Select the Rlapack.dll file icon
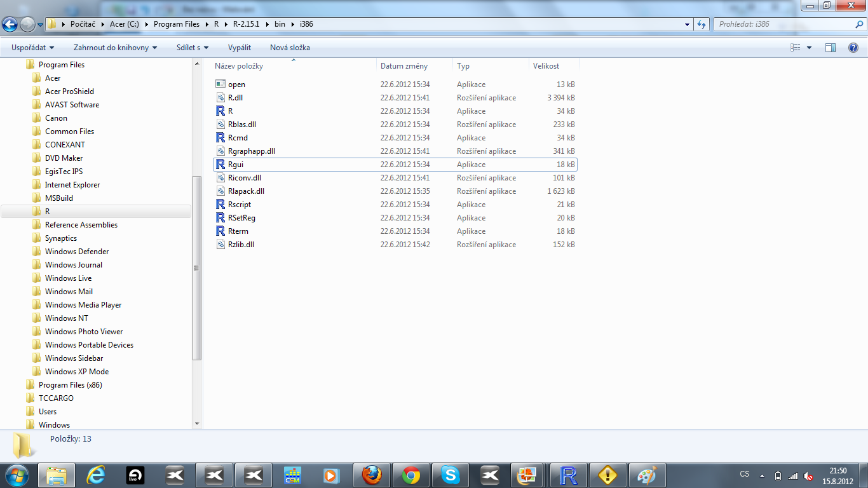 (x=220, y=191)
